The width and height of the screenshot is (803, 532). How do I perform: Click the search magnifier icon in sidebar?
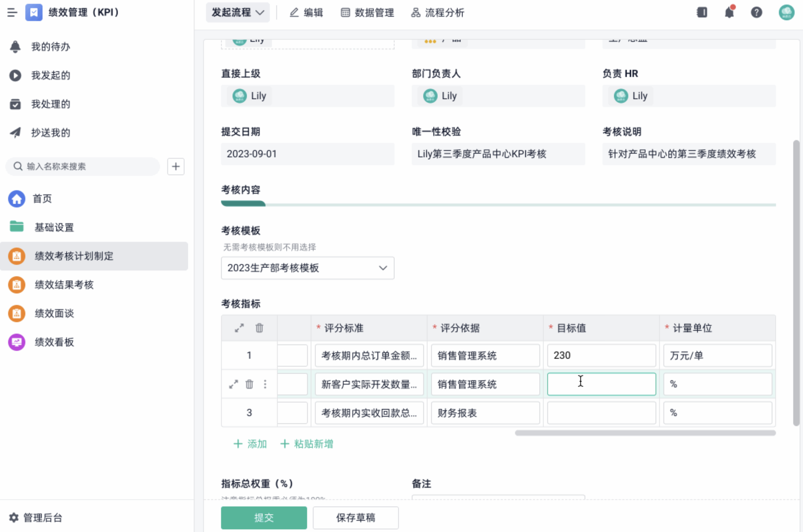(x=18, y=166)
